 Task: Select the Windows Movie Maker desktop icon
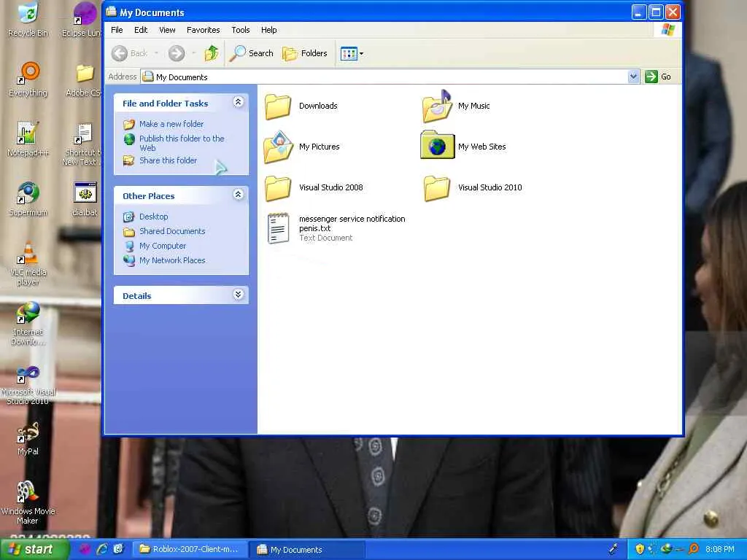pyautogui.click(x=28, y=502)
